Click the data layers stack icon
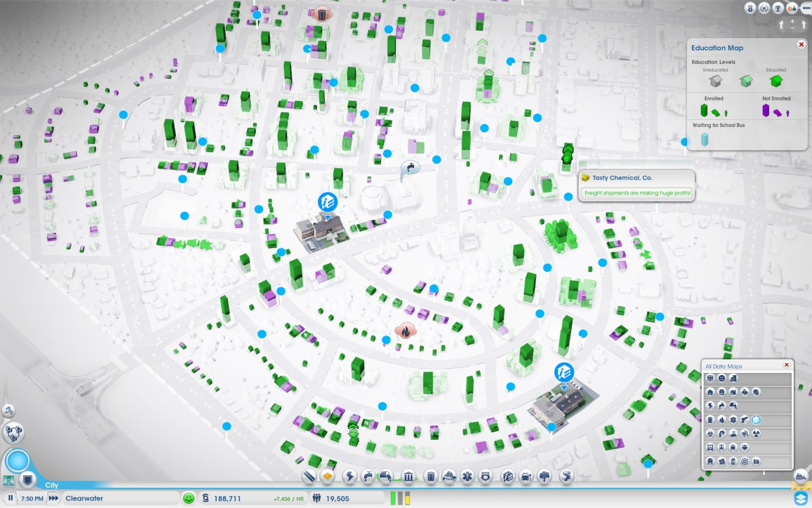The width and height of the screenshot is (812, 508). point(801,498)
